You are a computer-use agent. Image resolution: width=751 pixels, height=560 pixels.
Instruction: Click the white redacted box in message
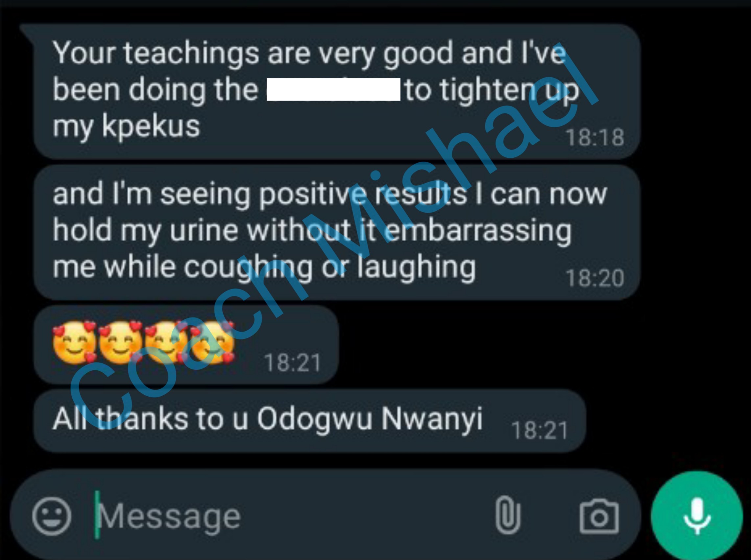pos(333,89)
